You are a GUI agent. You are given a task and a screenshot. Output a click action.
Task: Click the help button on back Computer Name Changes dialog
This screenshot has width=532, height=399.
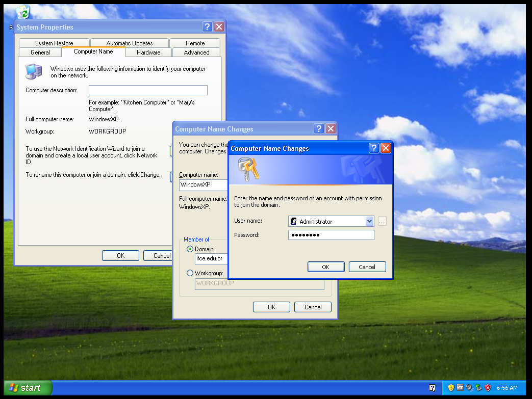point(319,129)
